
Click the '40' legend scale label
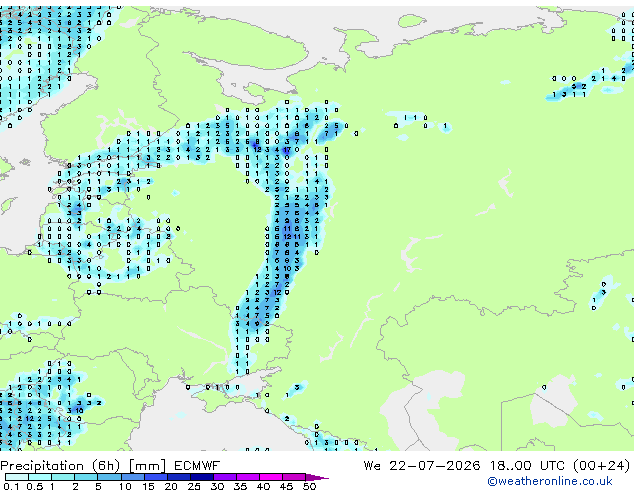[x=263, y=486]
